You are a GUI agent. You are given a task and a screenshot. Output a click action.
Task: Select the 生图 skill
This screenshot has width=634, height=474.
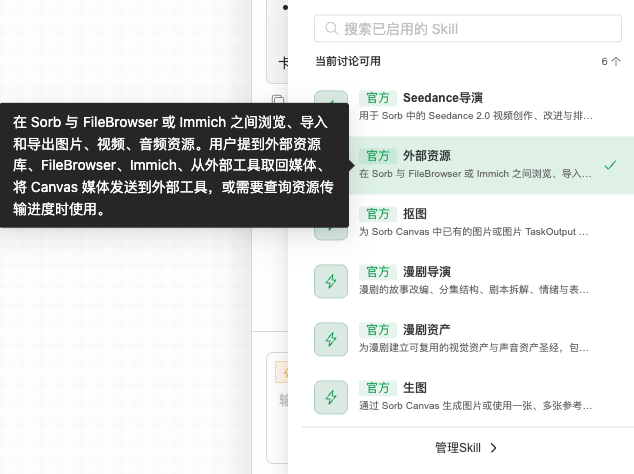pyautogui.click(x=468, y=397)
